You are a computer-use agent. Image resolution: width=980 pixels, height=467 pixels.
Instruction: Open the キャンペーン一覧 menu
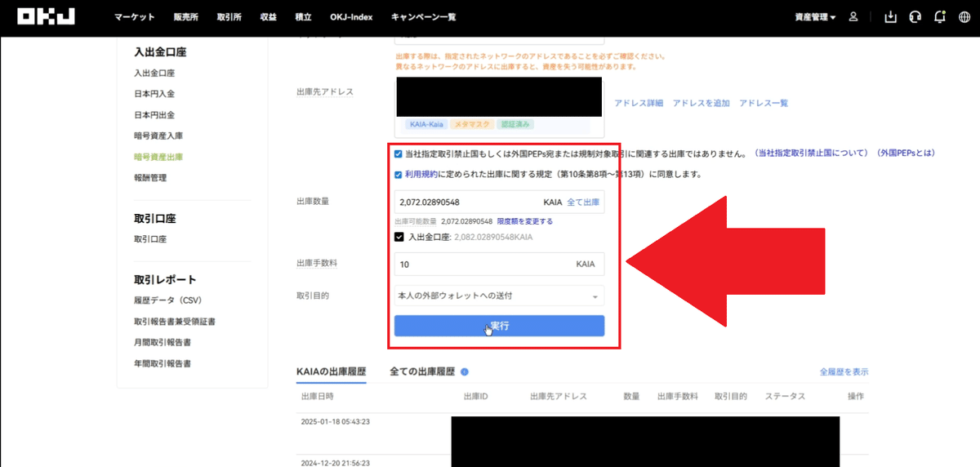tap(423, 17)
